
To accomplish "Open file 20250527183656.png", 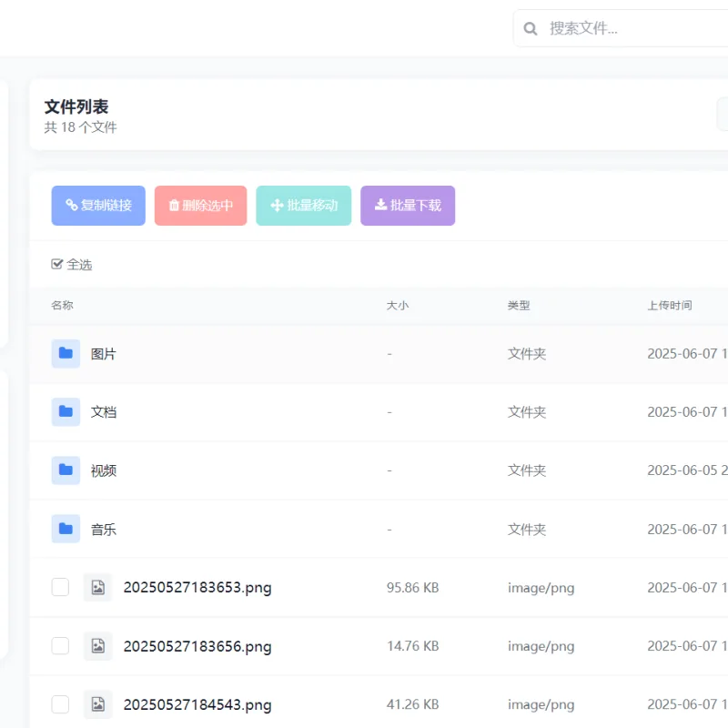I will point(197,646).
